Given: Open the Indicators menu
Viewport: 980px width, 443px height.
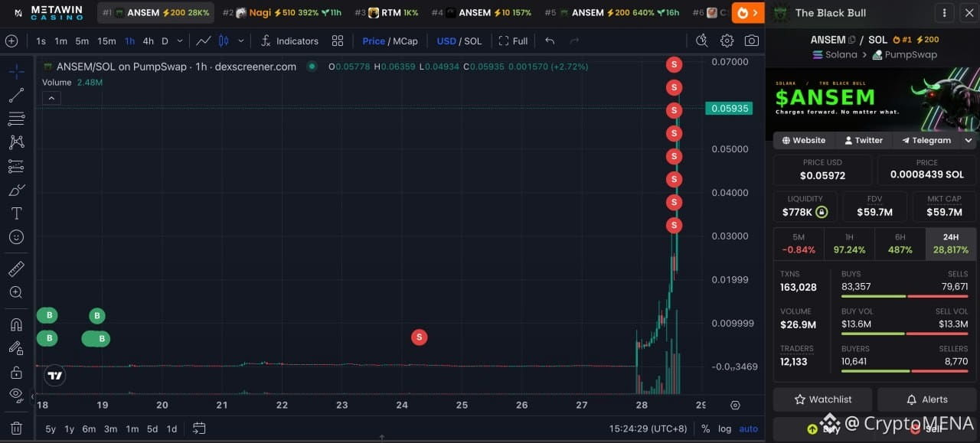Looking at the screenshot, I should (289, 41).
